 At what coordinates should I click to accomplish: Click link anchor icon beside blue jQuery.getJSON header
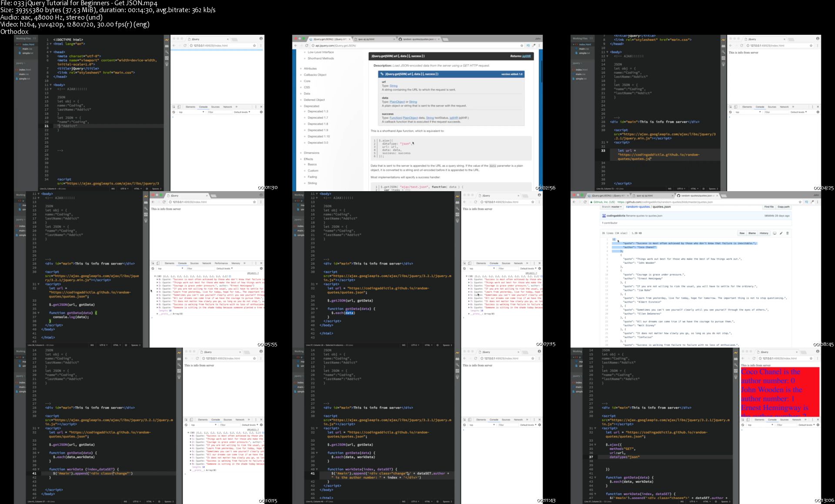pyautogui.click(x=382, y=74)
